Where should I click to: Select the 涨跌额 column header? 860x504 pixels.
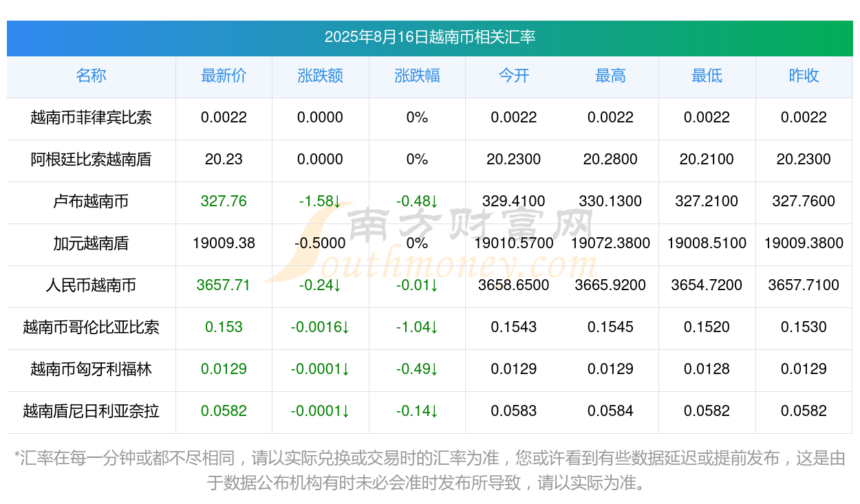pos(320,76)
